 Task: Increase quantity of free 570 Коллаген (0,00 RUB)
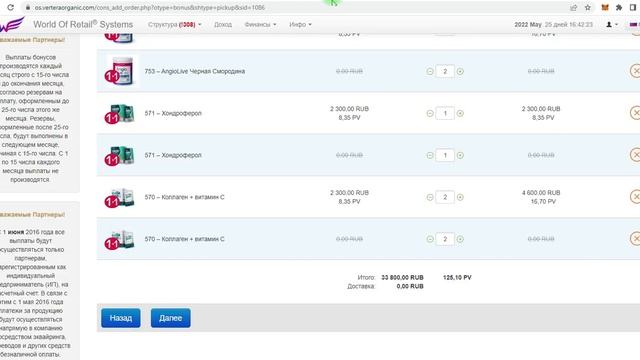click(x=460, y=239)
